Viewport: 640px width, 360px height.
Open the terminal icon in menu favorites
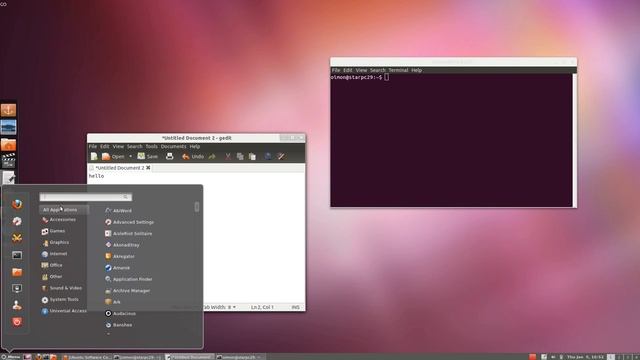[x=17, y=255]
